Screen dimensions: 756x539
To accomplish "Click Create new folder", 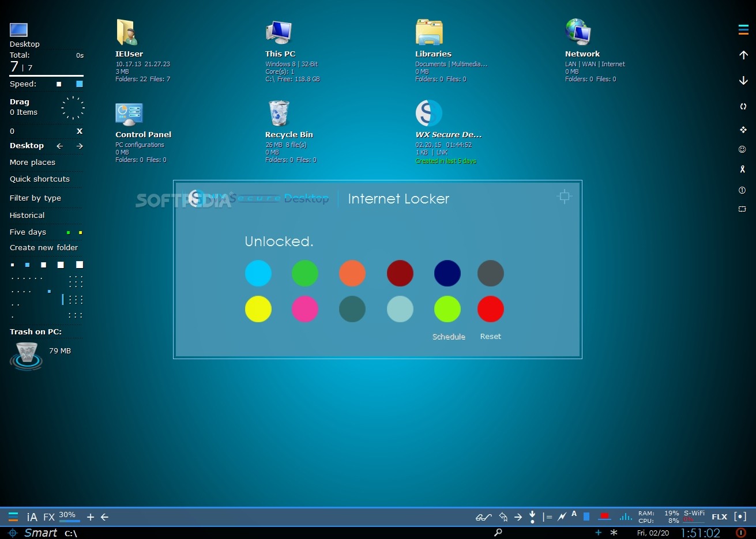I will [44, 247].
